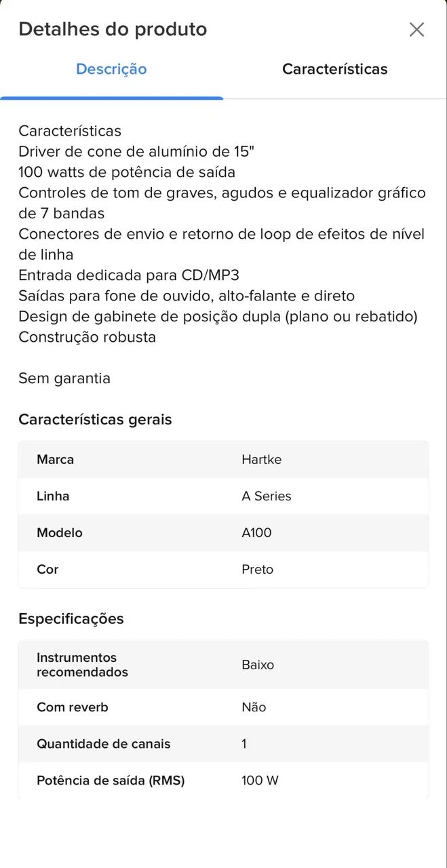The height and width of the screenshot is (868, 447).
Task: Click the Quantidade de canais row
Action: coord(223,744)
